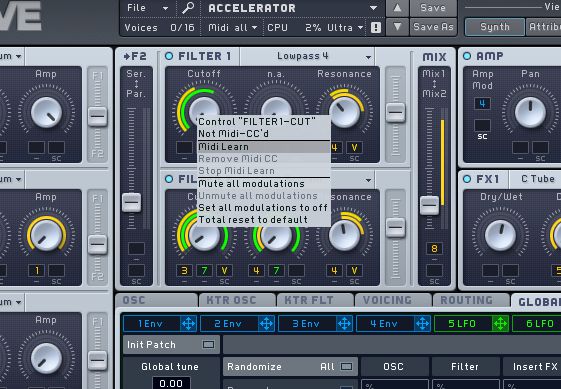Click the Filter 2 Cutoff slot showing 3
Viewport: 561px width, 389px height.
click(184, 271)
